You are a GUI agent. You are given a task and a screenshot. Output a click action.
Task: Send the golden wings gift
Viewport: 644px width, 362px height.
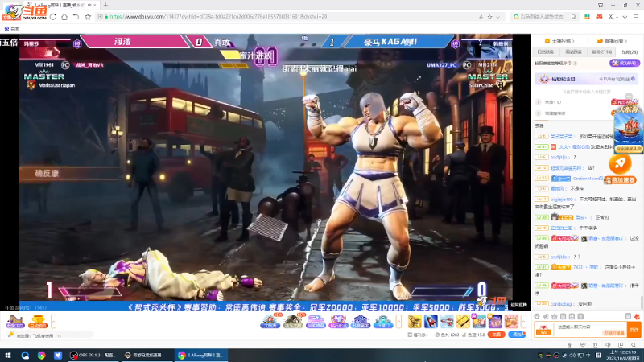click(x=415, y=321)
